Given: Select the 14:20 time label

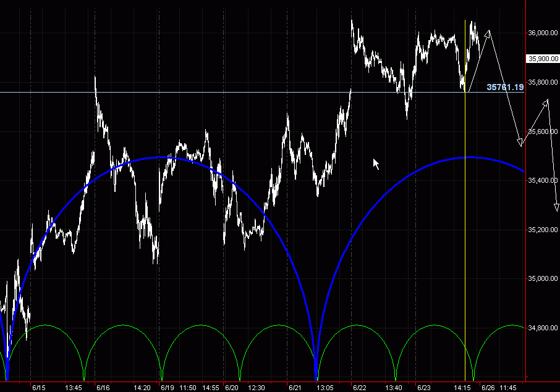Looking at the screenshot, I should [142, 388].
